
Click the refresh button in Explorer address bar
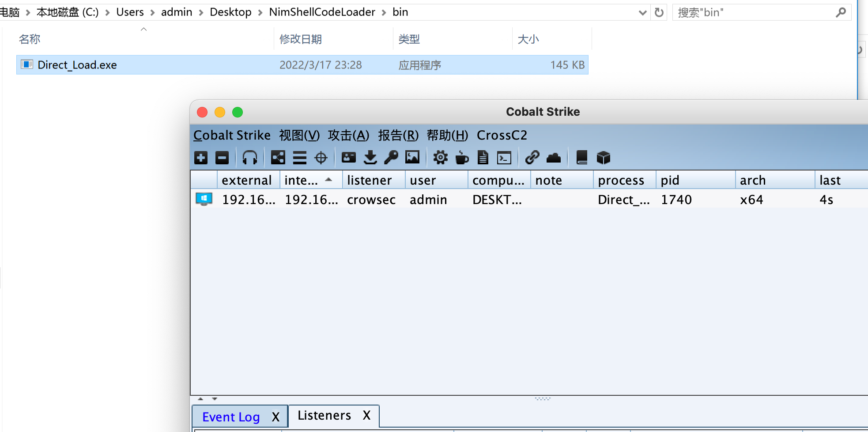659,12
